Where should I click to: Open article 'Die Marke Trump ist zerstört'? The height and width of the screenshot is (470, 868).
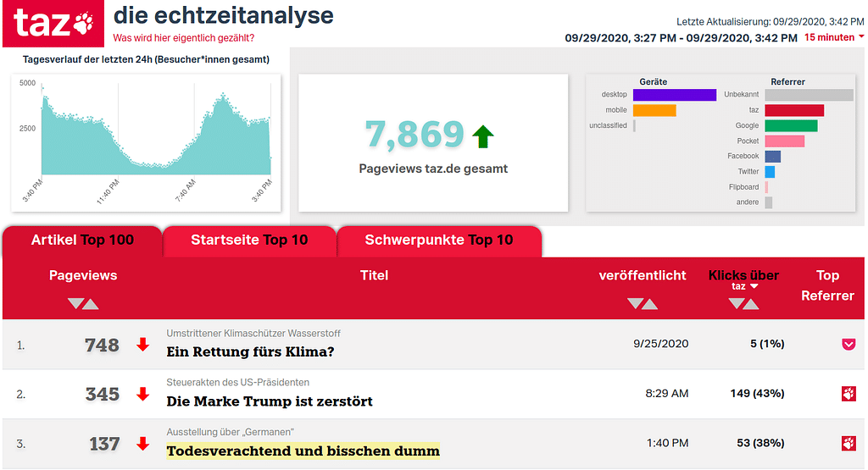[x=270, y=401]
